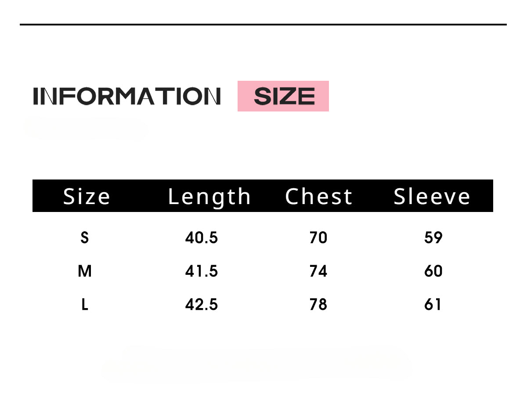Click the M size row label

pos(85,271)
